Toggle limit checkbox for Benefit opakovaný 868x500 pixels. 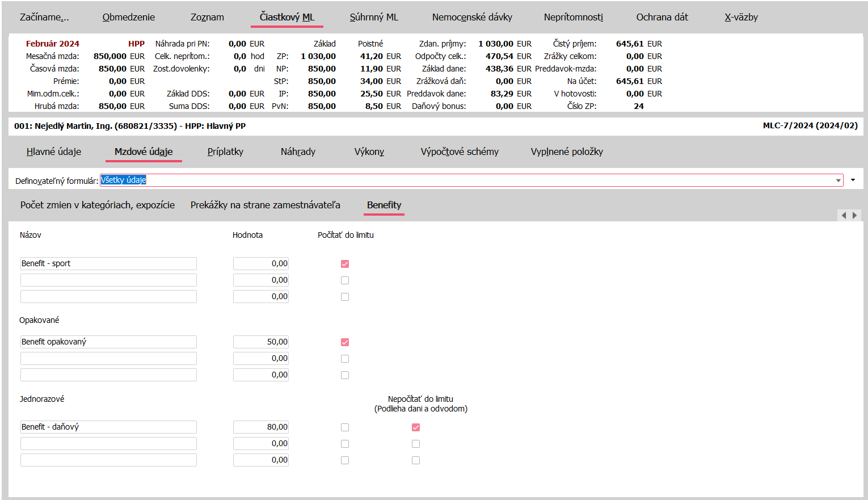click(345, 342)
